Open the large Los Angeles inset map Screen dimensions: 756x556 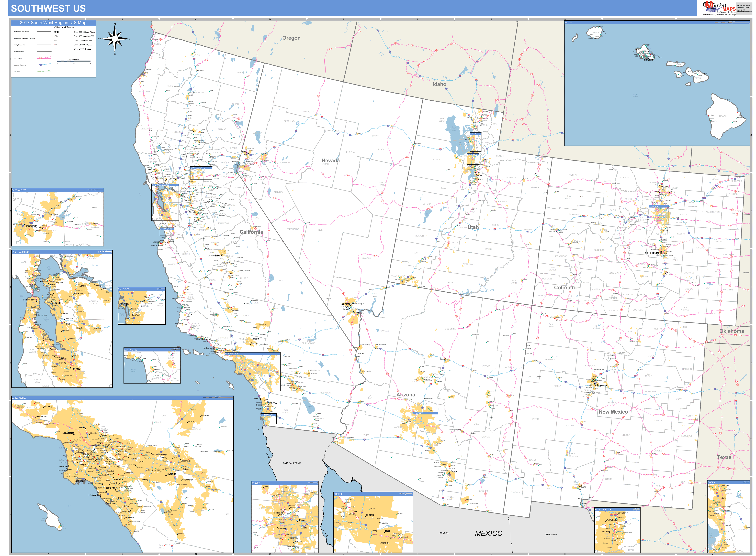click(123, 474)
